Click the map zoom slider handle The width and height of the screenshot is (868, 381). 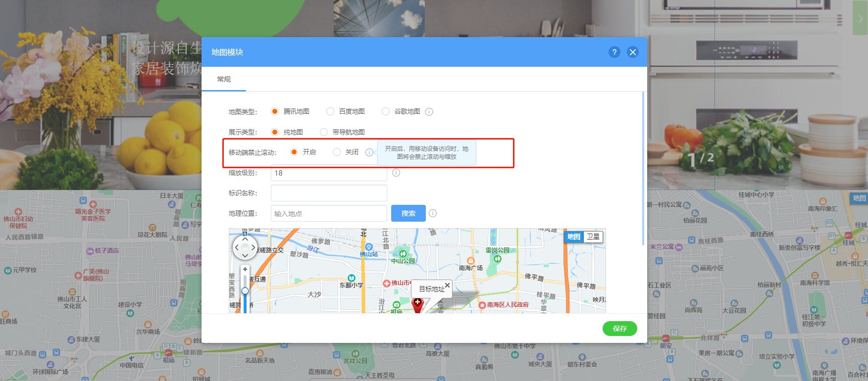coord(245,291)
